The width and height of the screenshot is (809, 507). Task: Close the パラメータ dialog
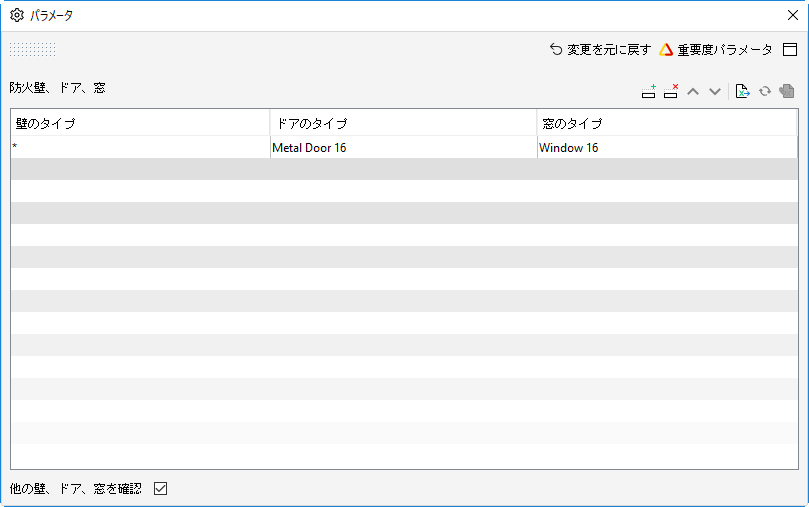point(793,15)
